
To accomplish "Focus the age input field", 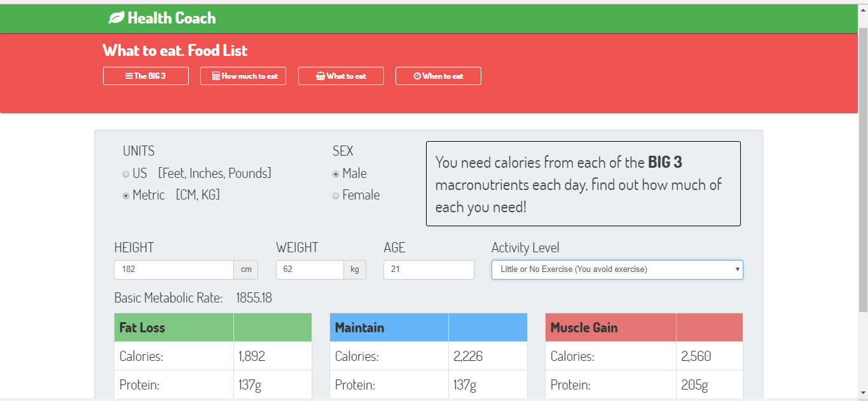I will point(429,269).
